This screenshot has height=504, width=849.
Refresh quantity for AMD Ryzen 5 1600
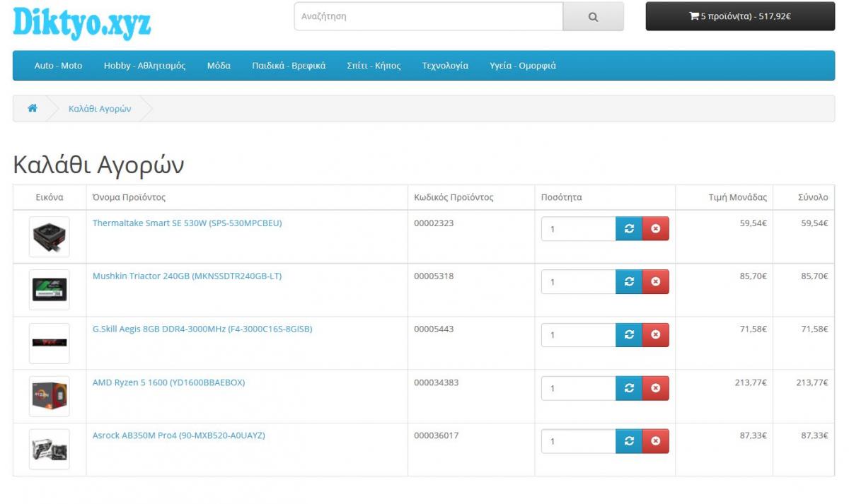tap(629, 388)
